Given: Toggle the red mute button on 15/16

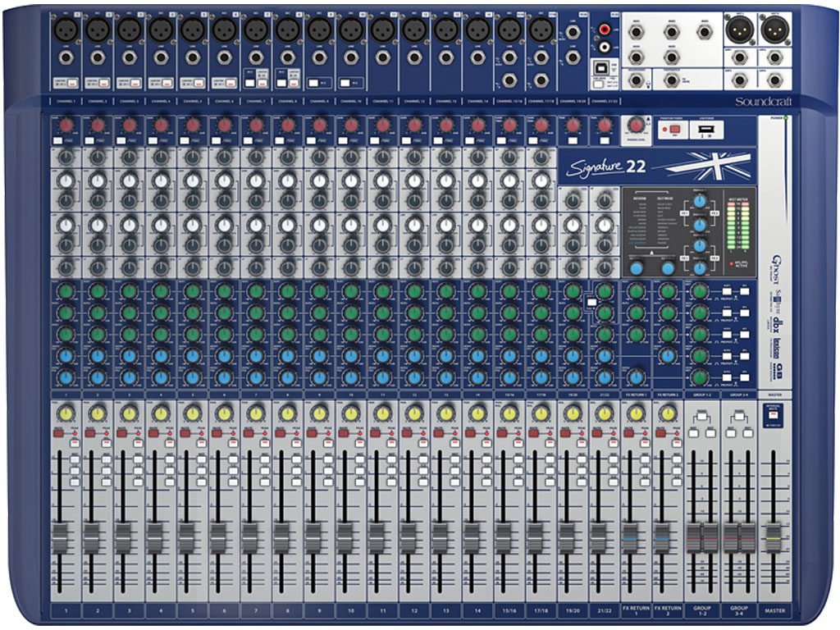Looking at the screenshot, I should pos(501,433).
